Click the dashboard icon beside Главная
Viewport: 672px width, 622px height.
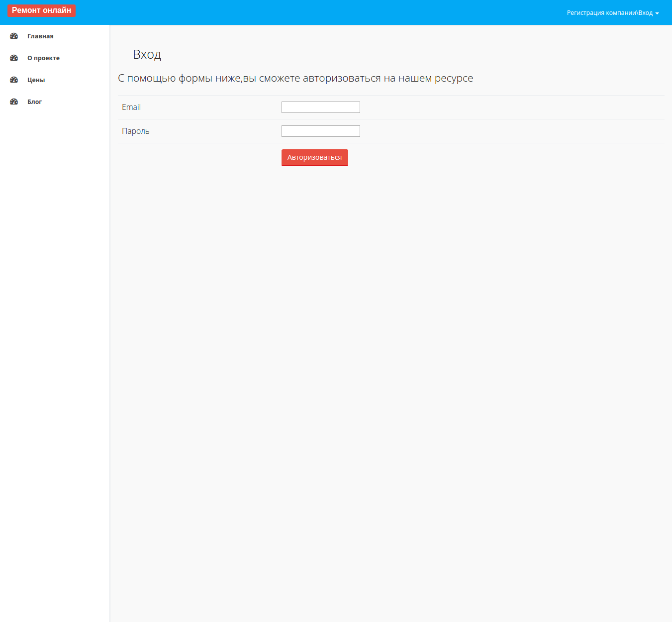(14, 36)
